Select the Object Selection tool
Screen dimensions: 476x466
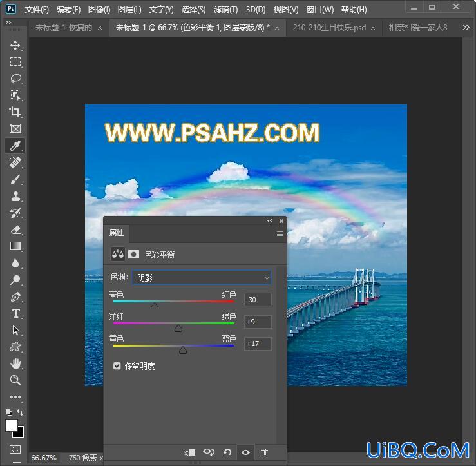[15, 95]
